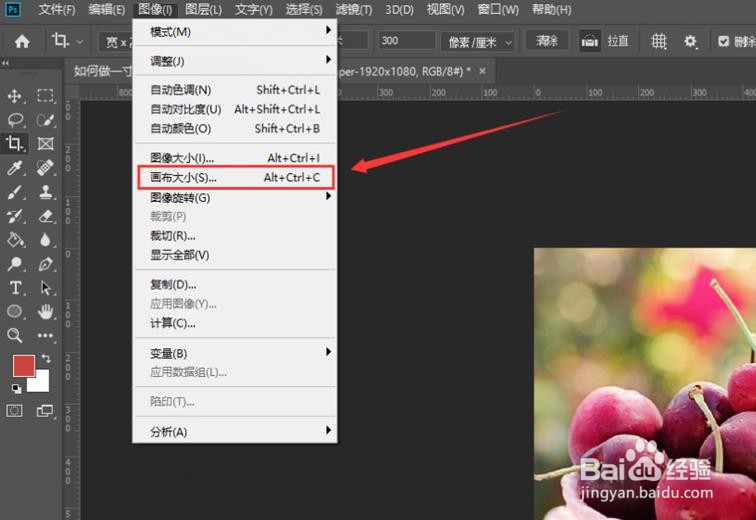The height and width of the screenshot is (520, 756).
Task: Select the Path Selection tool
Action: pos(45,288)
